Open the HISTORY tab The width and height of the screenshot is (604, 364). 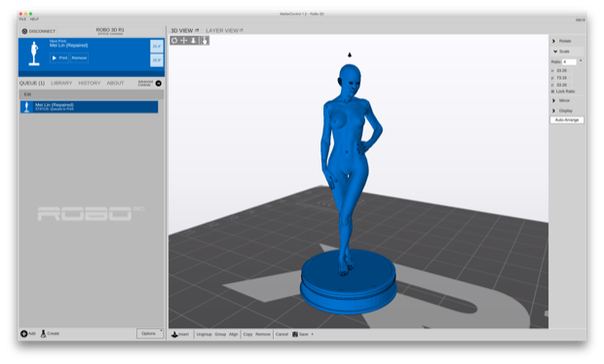(90, 83)
